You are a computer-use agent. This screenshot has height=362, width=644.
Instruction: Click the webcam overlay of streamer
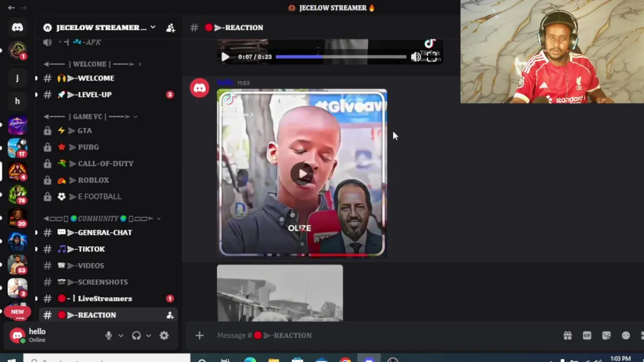pyautogui.click(x=552, y=52)
